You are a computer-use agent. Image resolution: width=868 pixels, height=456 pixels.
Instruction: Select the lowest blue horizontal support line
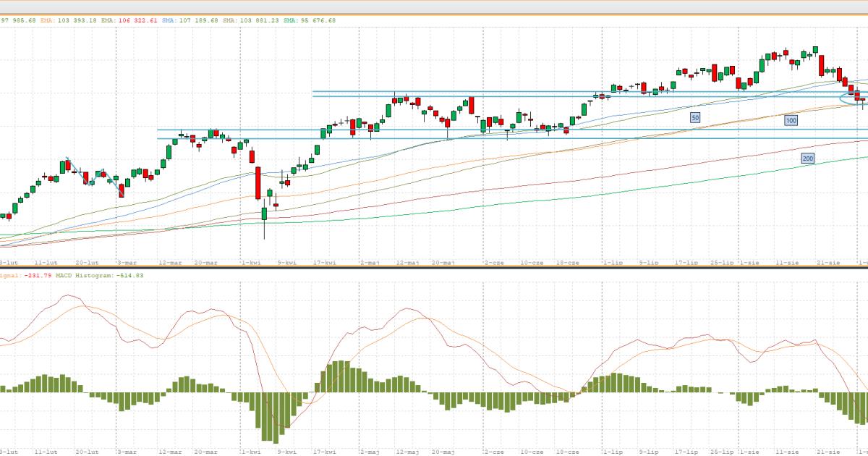tap(506, 138)
